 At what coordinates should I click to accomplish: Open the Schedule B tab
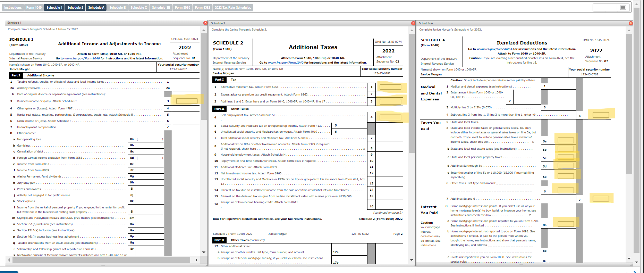[118, 7]
